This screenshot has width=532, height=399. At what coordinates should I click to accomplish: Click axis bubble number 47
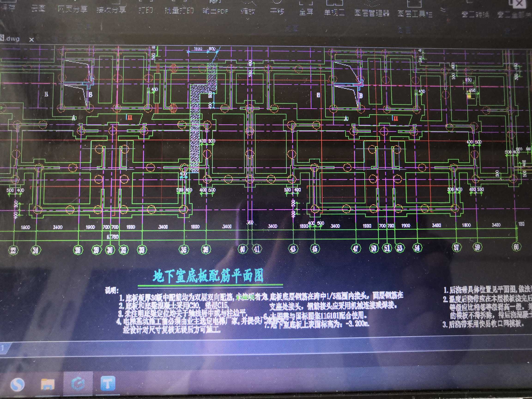[356, 248]
